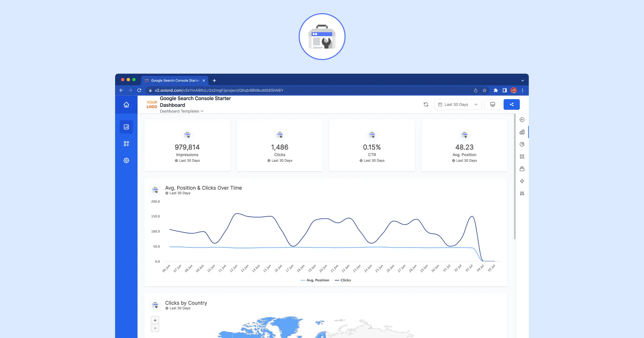644x338 pixels.
Task: Open the browser extensions puzzle icon
Action: pos(496,90)
